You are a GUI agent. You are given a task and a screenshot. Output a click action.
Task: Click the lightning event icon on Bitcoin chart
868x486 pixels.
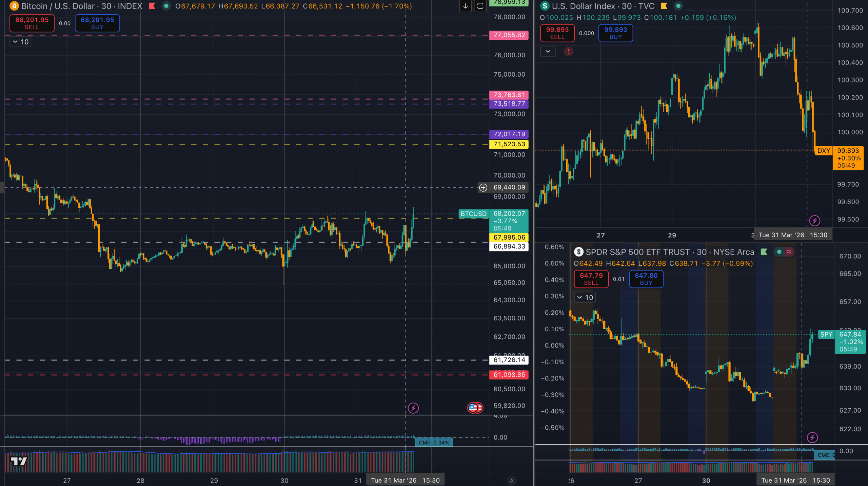pos(413,408)
